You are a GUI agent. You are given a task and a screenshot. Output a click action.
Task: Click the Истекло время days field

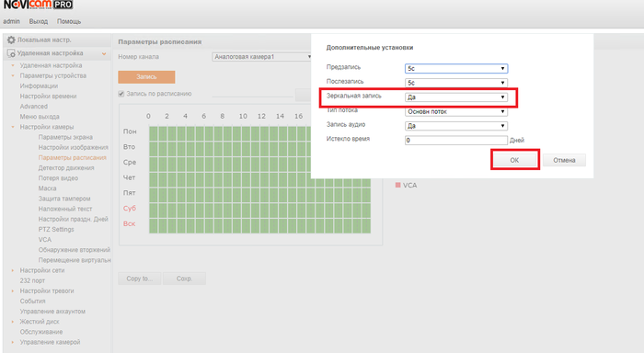tap(456, 141)
